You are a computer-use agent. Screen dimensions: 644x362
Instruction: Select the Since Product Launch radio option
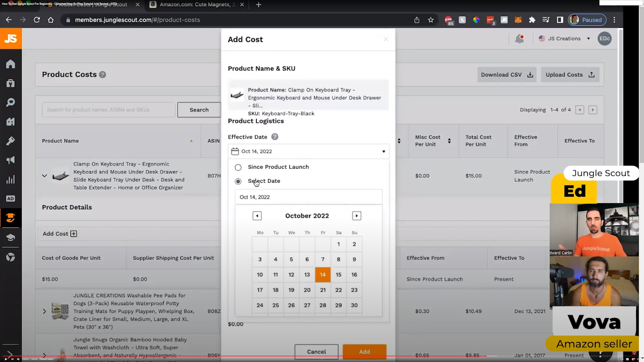point(238,167)
